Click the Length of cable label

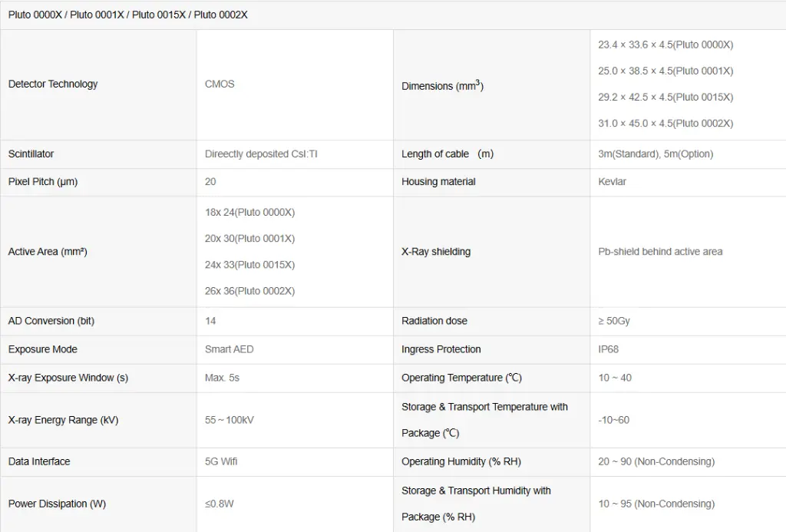coord(447,154)
